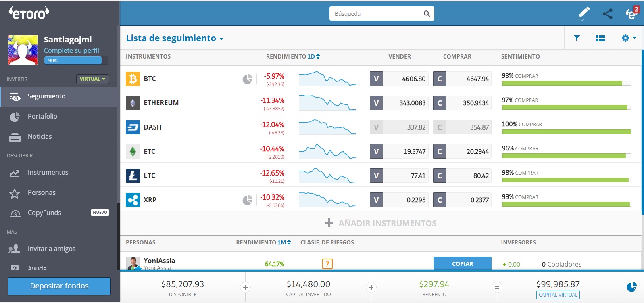The width and height of the screenshot is (644, 303).
Task: Click the XRP Ripple icon
Action: (x=133, y=200)
